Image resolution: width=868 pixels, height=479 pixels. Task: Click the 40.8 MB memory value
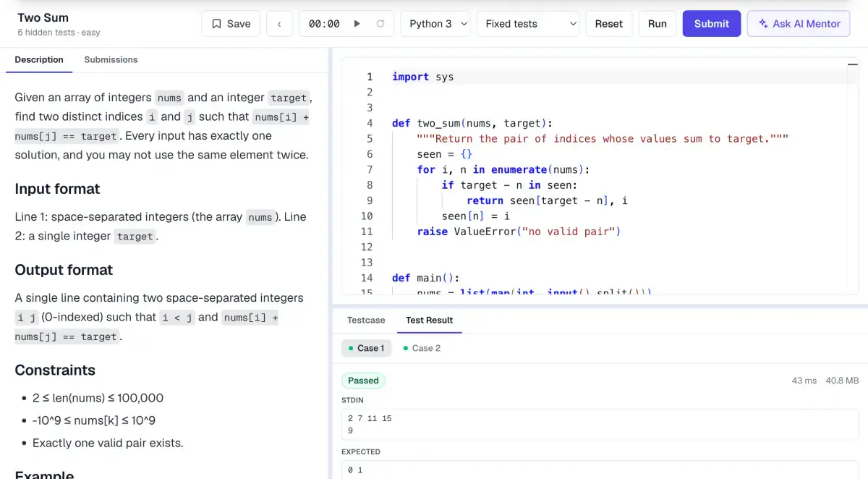[843, 381]
